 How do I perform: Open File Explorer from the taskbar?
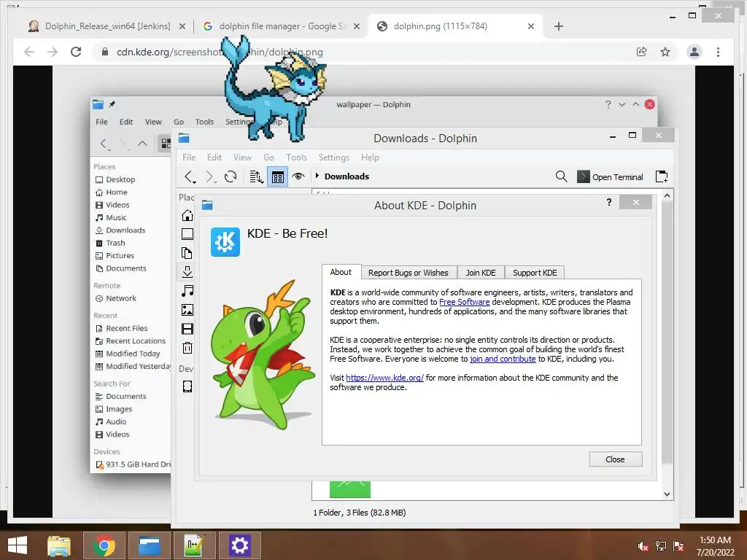59,545
